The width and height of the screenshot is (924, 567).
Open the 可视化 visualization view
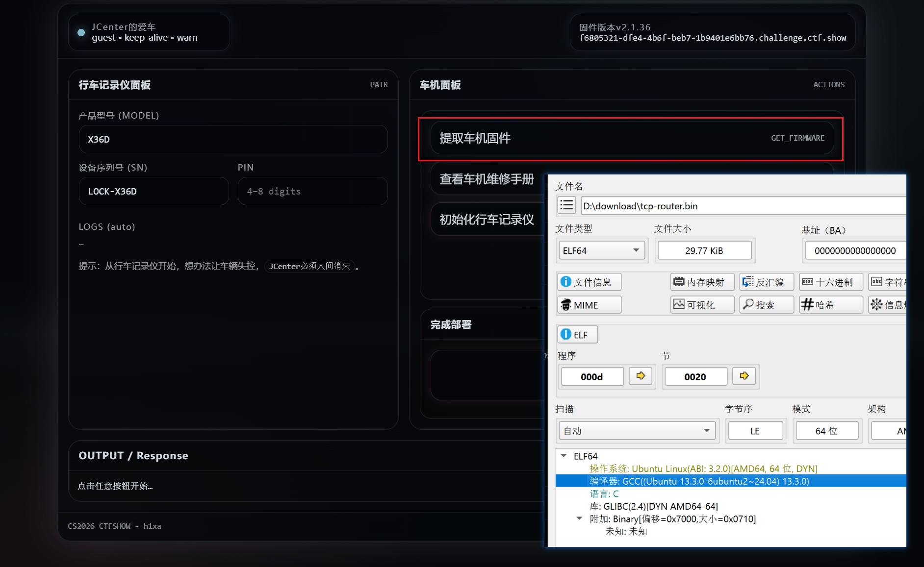point(701,304)
